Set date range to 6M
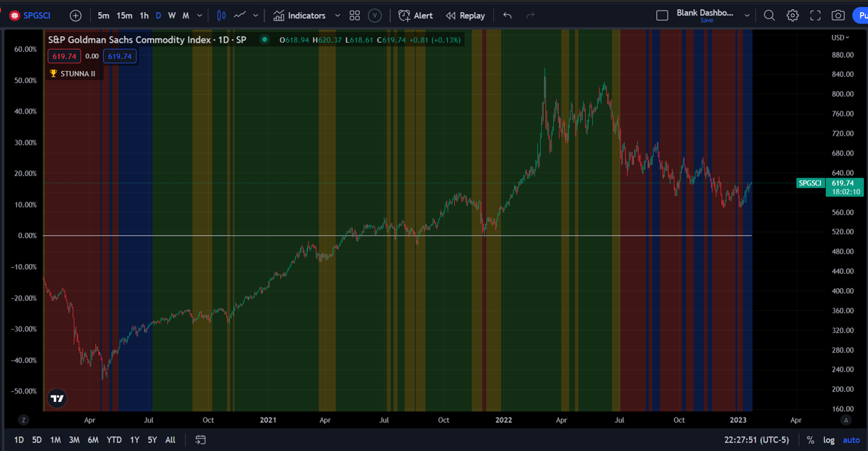This screenshot has width=868, height=451. pos(93,440)
